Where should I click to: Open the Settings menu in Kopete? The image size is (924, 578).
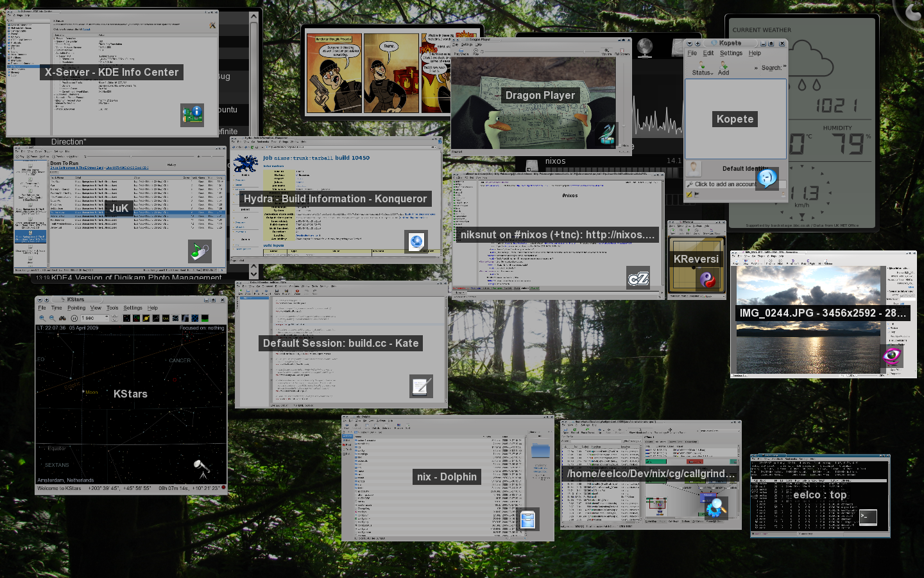click(731, 53)
